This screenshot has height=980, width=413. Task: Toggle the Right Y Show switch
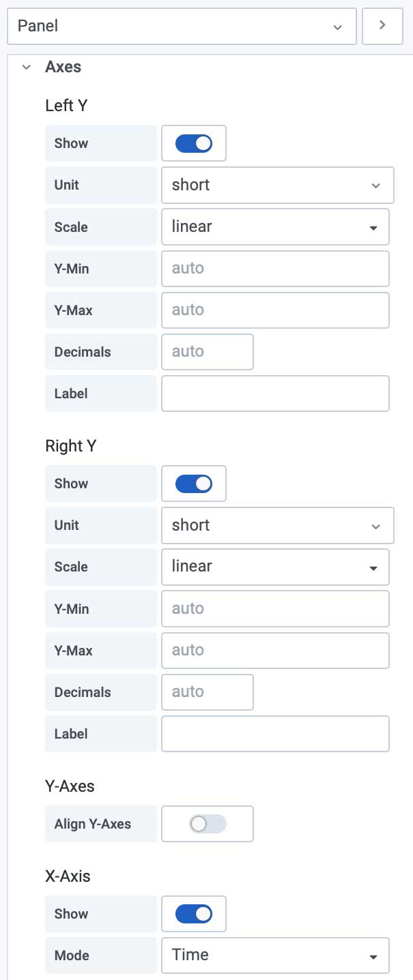(x=194, y=484)
